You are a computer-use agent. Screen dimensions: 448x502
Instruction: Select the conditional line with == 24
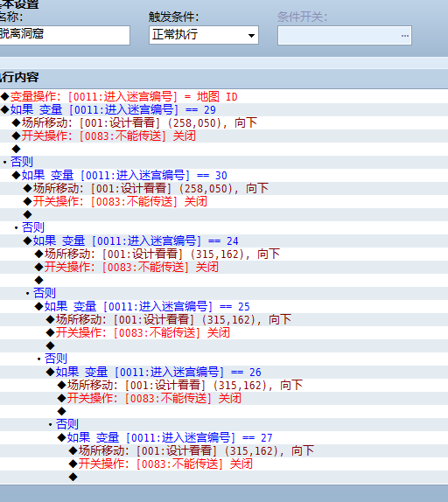[x=224, y=241]
